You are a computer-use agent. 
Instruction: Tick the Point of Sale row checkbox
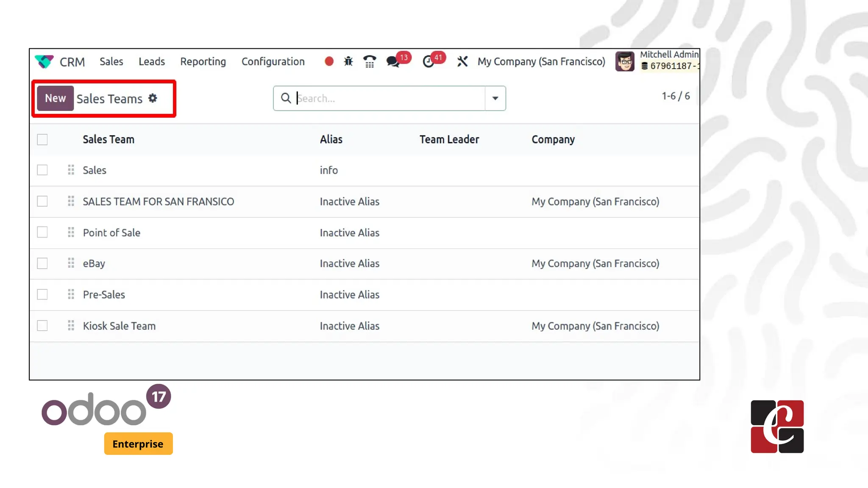tap(42, 233)
